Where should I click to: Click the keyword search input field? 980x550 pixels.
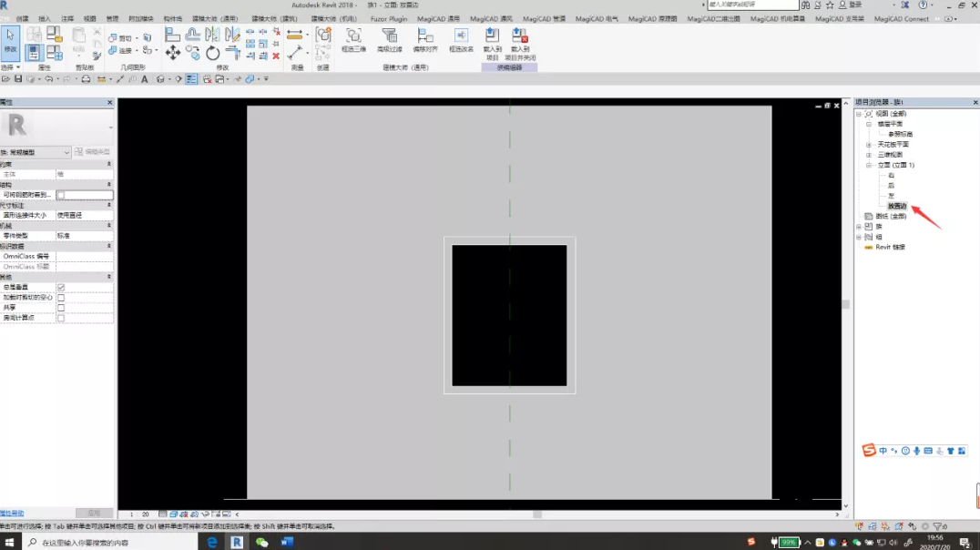click(752, 5)
